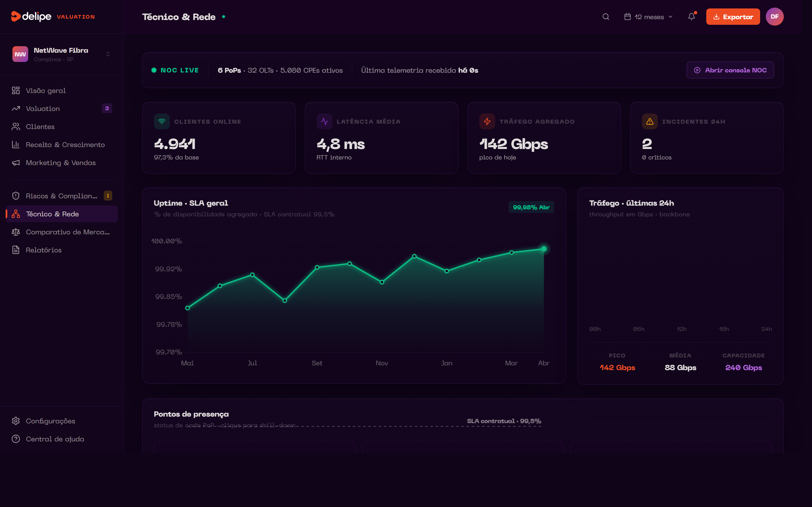Click the Abr data point on uptime chart
Image resolution: width=812 pixels, height=507 pixels.
click(x=544, y=249)
